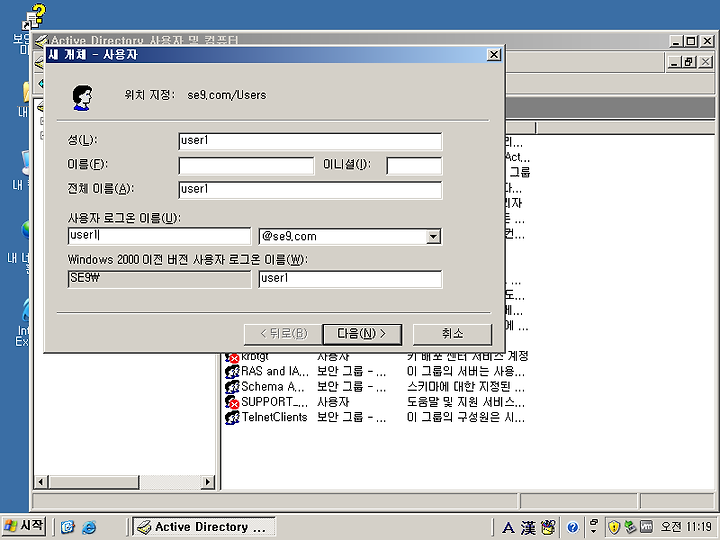Select the SUPPORT_ user row
Image resolution: width=720 pixels, height=540 pixels.
375,402
